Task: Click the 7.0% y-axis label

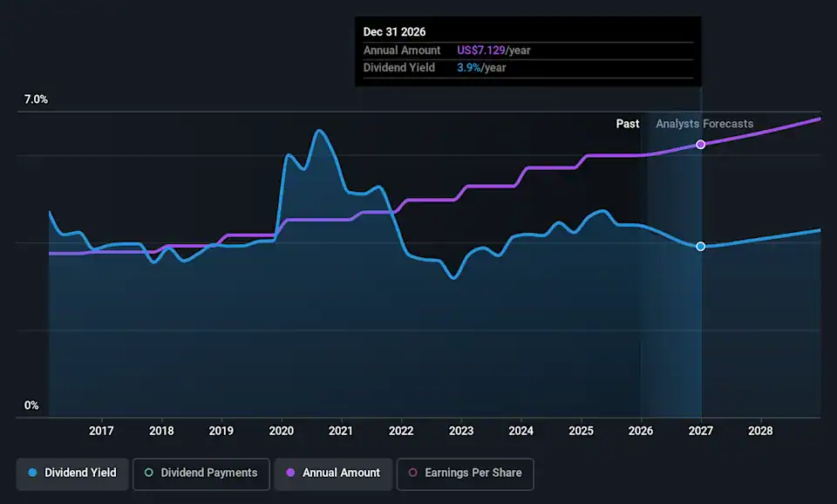Action: (x=36, y=99)
